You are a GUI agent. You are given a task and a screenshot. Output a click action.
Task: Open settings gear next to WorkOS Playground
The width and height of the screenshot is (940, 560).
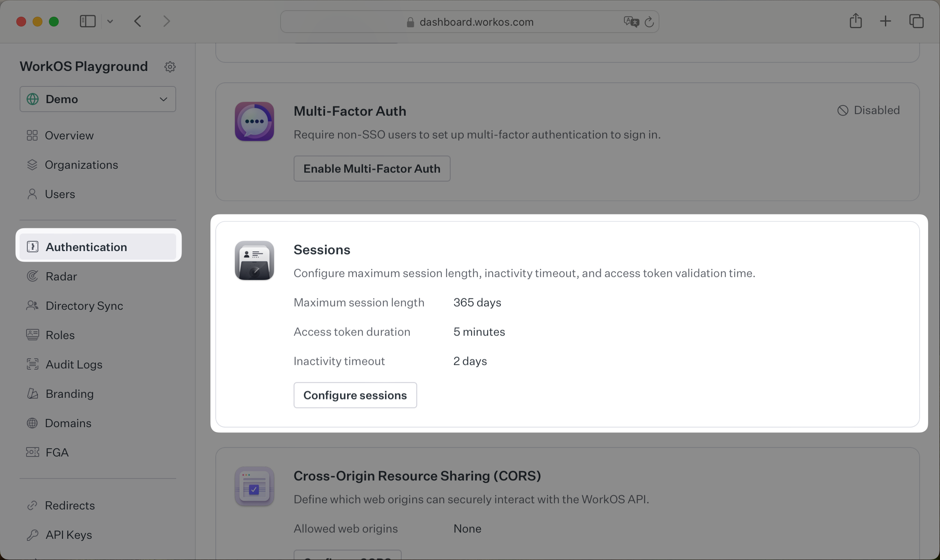click(170, 66)
